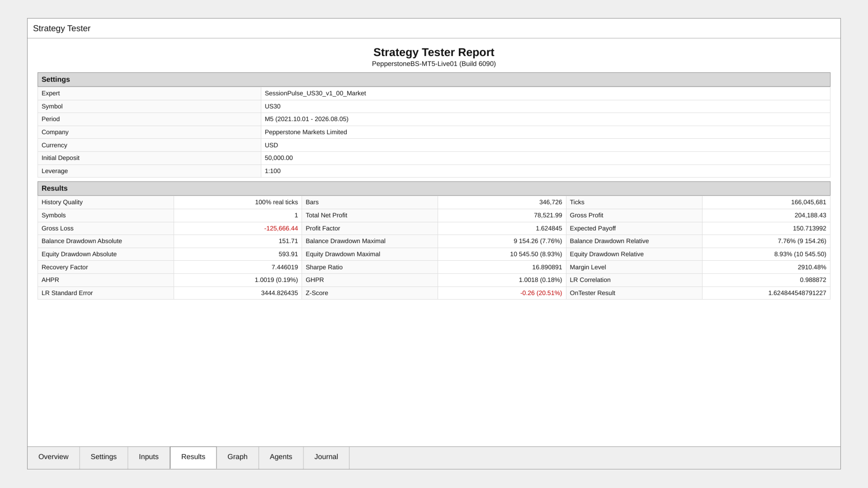Select the Z-Score label
Screen dimensions: 868x488
pyautogui.click(x=317, y=293)
